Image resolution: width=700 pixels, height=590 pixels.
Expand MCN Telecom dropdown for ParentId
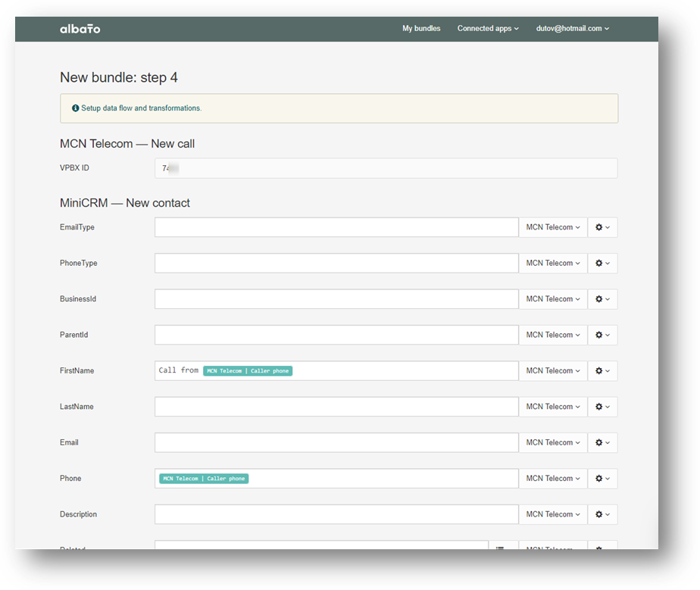tap(553, 335)
